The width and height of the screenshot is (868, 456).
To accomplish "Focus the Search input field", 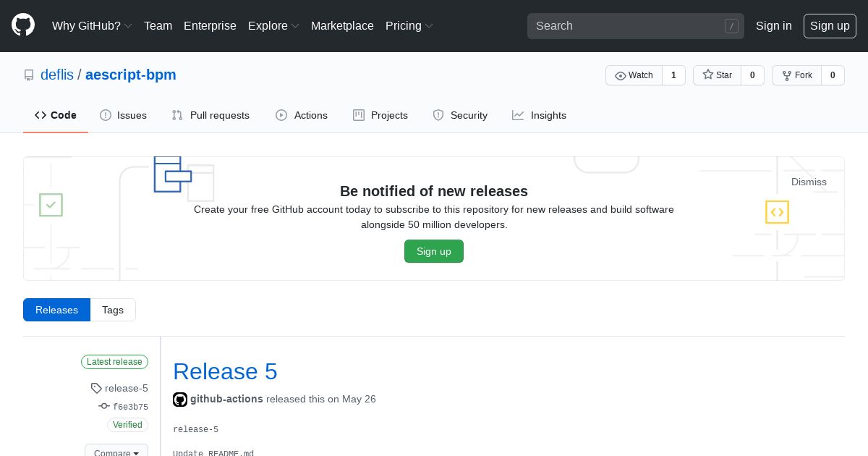I will click(x=636, y=25).
